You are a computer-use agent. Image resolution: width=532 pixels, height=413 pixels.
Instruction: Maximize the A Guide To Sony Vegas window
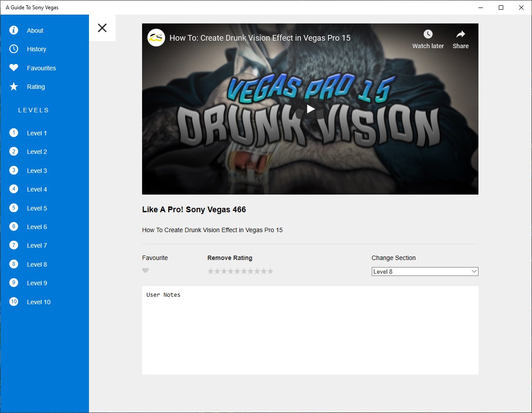501,8
